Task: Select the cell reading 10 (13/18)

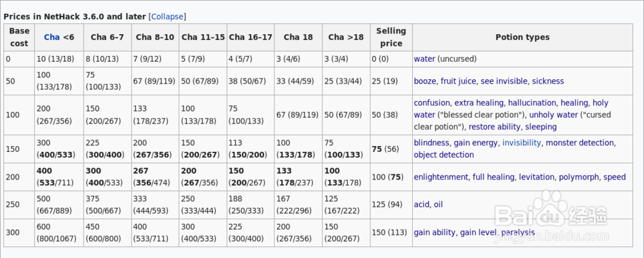Action: (x=59, y=59)
